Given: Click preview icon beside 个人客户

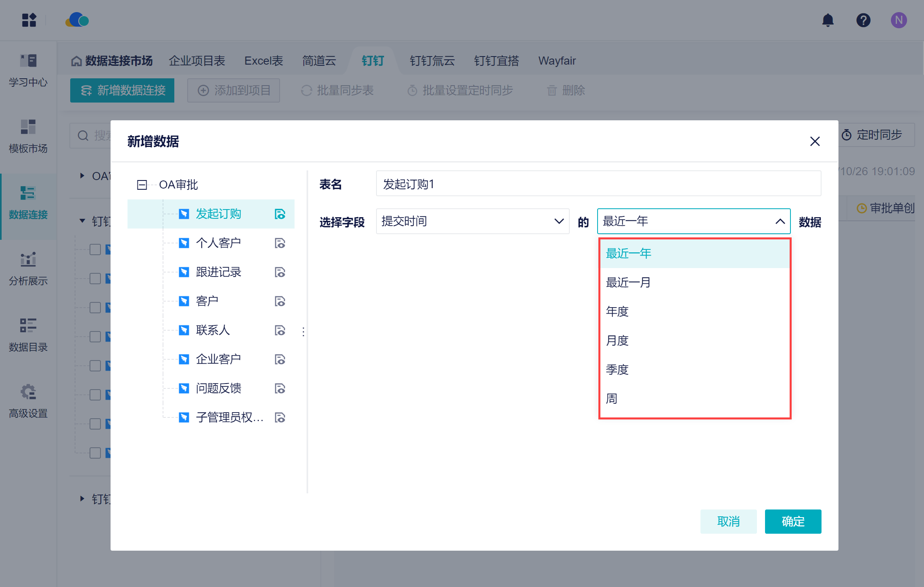Looking at the screenshot, I should tap(280, 243).
